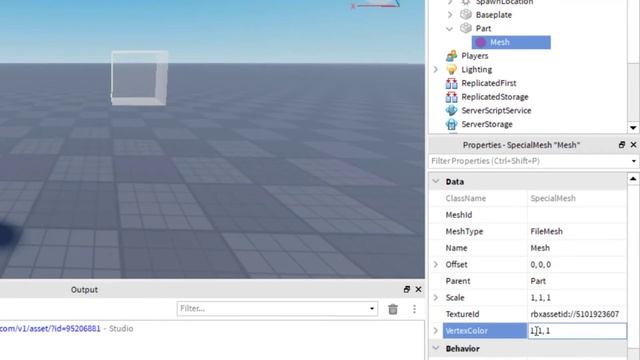Click the empty MeshId value field

tap(577, 215)
